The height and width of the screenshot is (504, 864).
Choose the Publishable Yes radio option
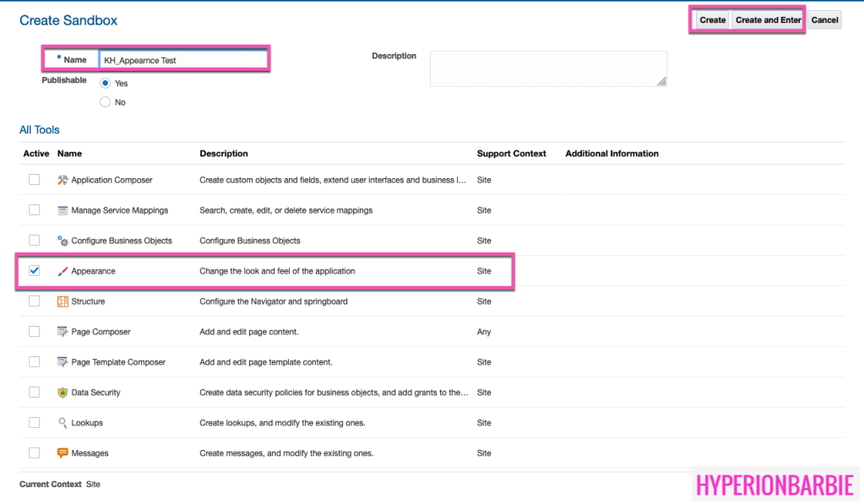tap(106, 83)
